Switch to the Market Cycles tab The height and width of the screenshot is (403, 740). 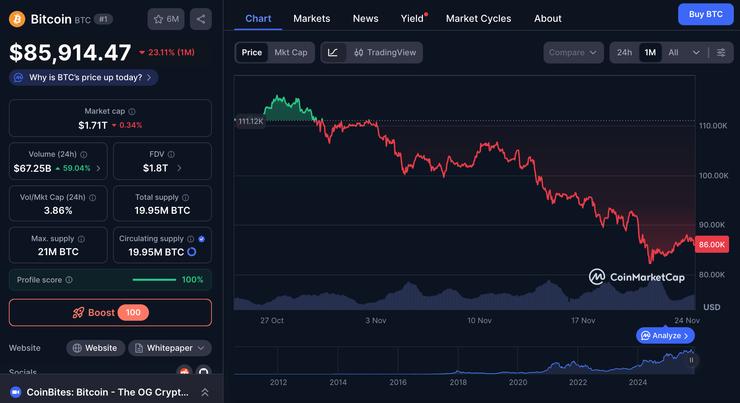pos(478,18)
